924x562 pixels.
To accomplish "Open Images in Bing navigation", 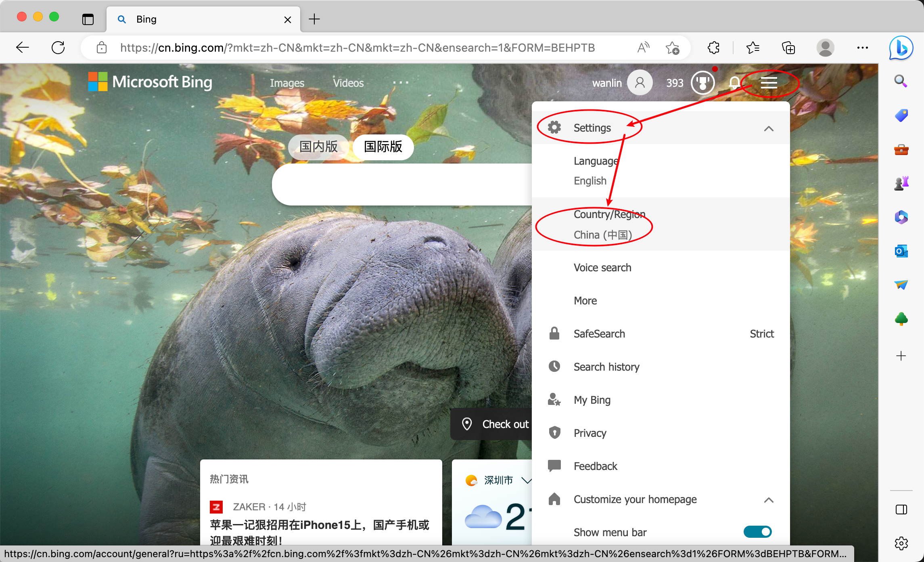I will click(x=287, y=83).
